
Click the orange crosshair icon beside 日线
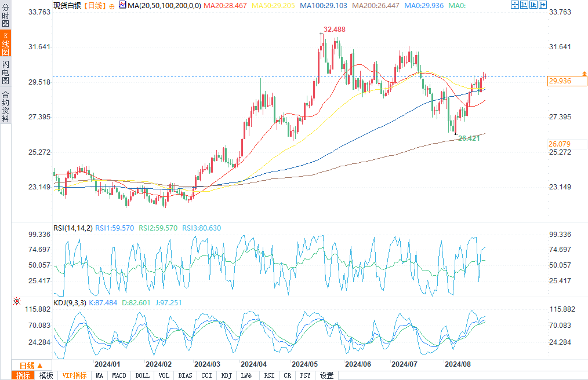click(112, 5)
